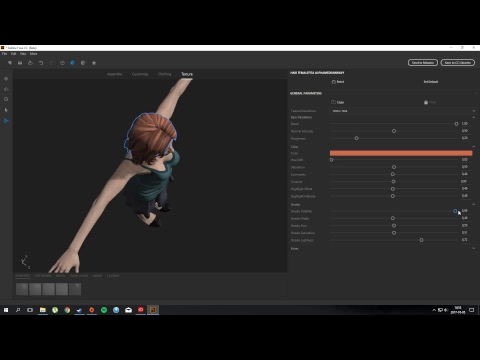Expand the bottom collapsed Edges section
The height and width of the screenshot is (360, 480).
point(474,248)
